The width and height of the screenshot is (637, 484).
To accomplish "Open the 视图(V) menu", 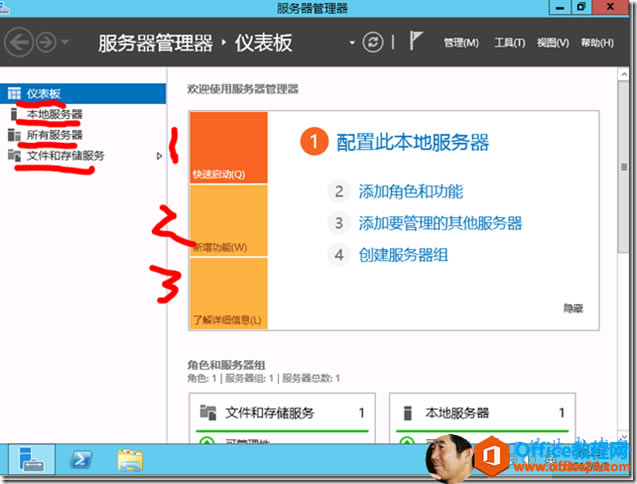I will tap(553, 43).
